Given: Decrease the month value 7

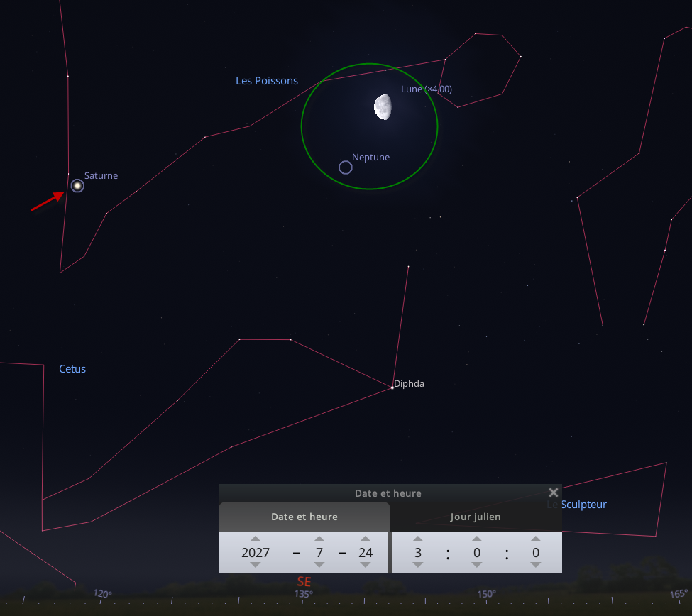Looking at the screenshot, I should tap(319, 565).
